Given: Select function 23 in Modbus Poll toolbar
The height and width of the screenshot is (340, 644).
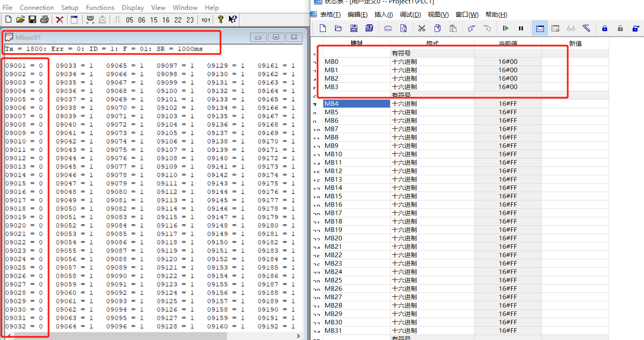Looking at the screenshot, I should (190, 20).
